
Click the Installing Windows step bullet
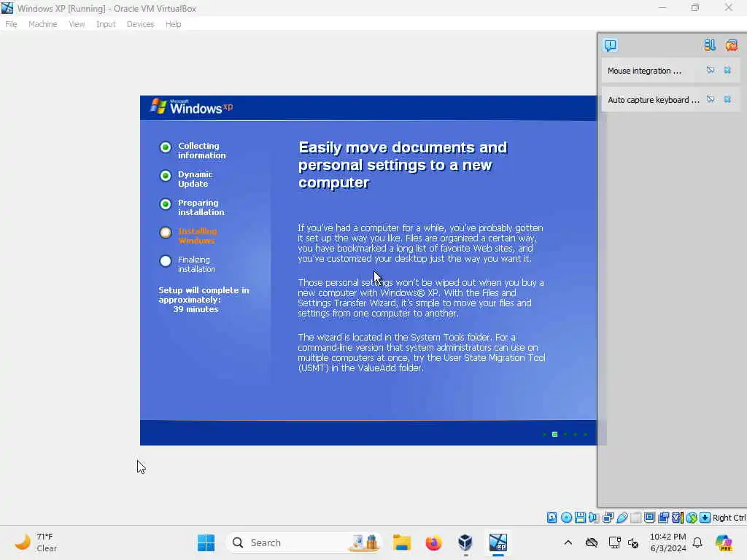[166, 233]
